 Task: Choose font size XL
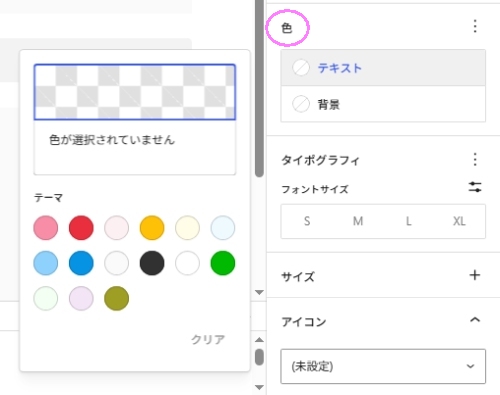(x=459, y=221)
